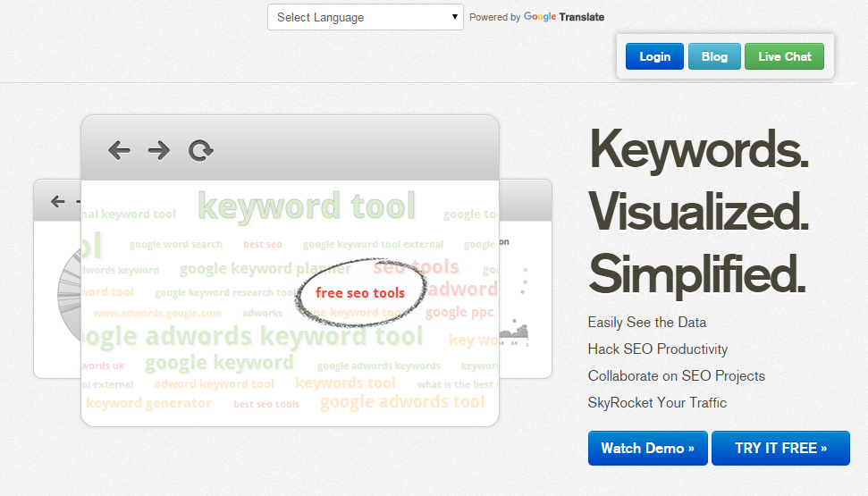
Task: Click the 'SkyRocket Your Traffic' text
Action: 657,402
